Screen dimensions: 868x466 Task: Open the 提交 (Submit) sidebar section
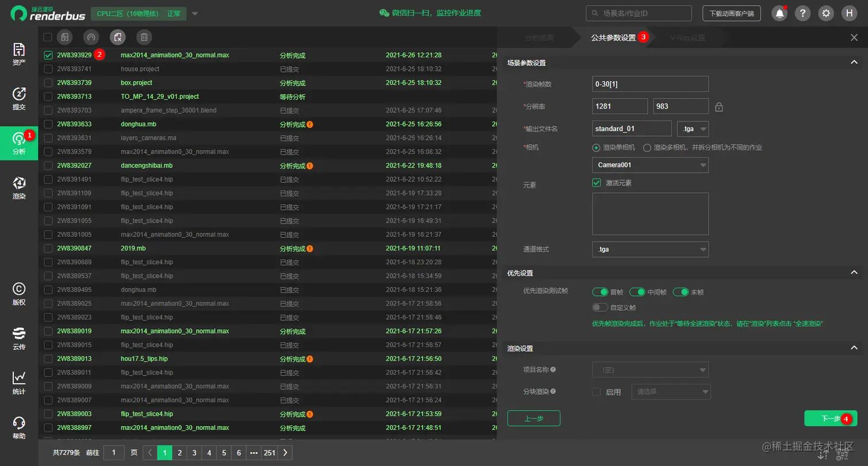pyautogui.click(x=19, y=98)
